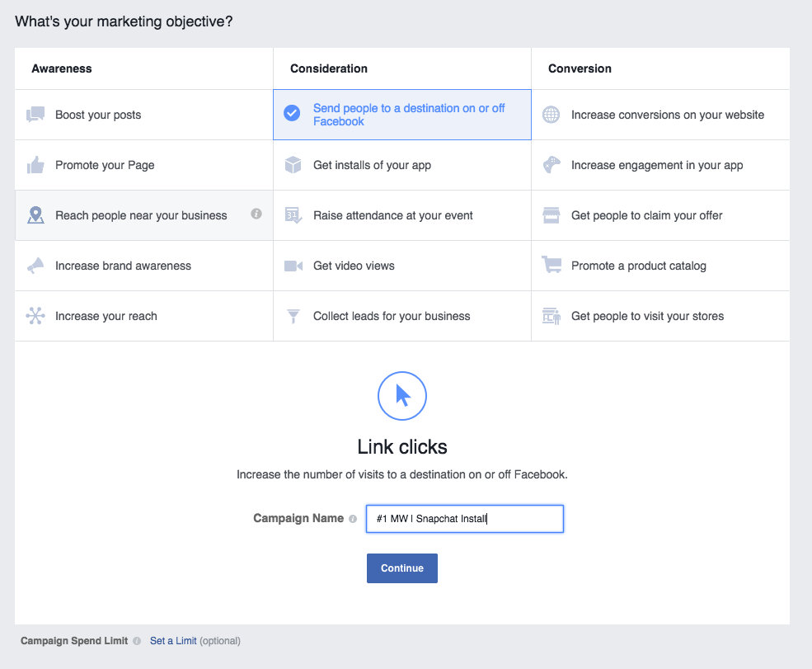812x669 pixels.
Task: Choose Get people to visit your stores objective
Action: tap(661, 316)
